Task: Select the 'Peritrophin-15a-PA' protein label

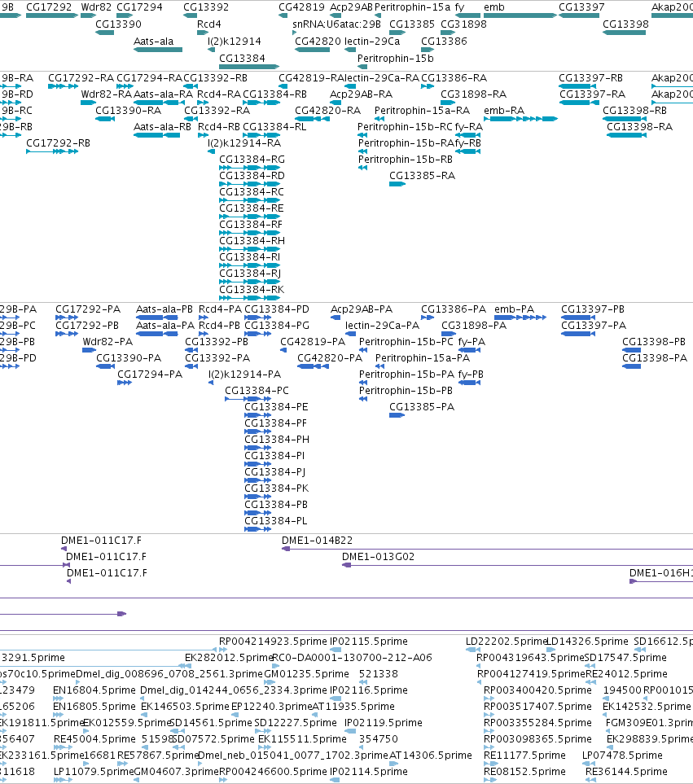Action: [423, 358]
